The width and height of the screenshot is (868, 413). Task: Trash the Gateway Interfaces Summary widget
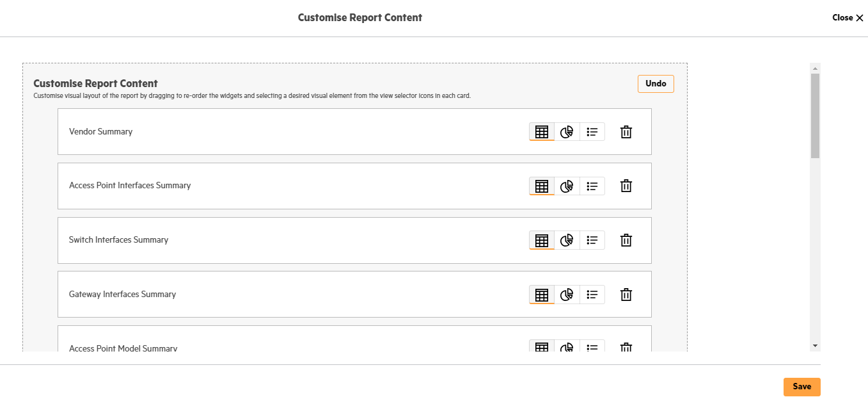point(626,295)
